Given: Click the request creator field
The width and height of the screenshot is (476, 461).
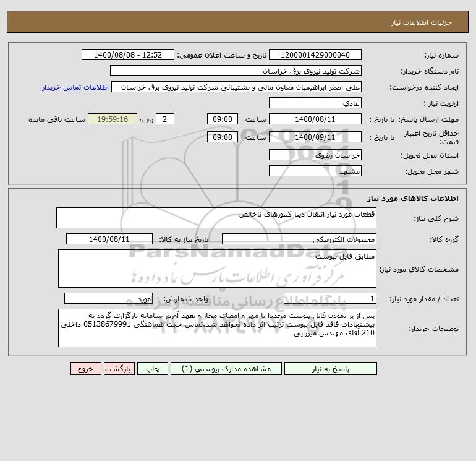Looking at the screenshot, I should (x=237, y=87).
